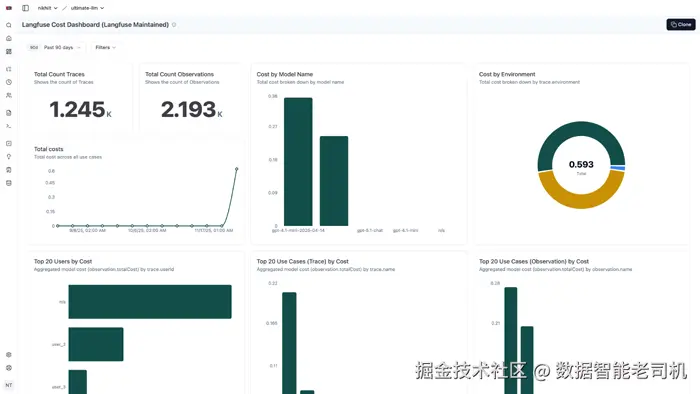
Task: Open Settings via sidebar gear icon
Action: point(8,355)
